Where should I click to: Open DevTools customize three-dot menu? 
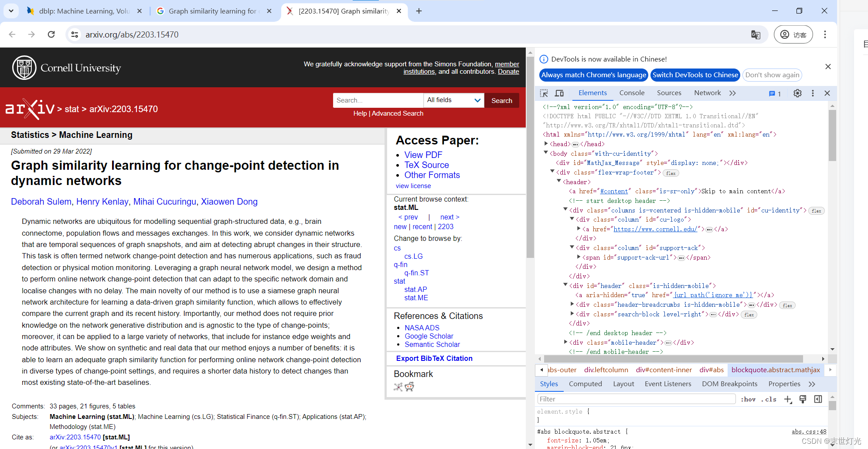coord(813,93)
